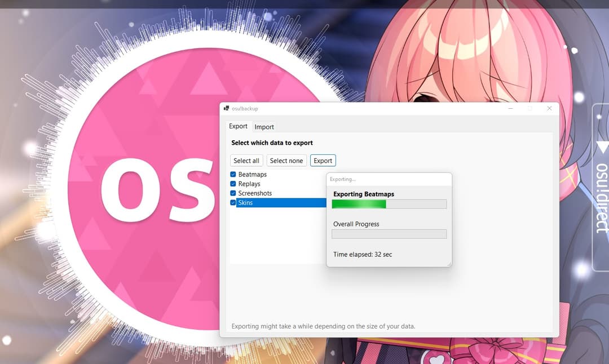Click the Select all button
This screenshot has height=364, width=609.
[x=246, y=160]
